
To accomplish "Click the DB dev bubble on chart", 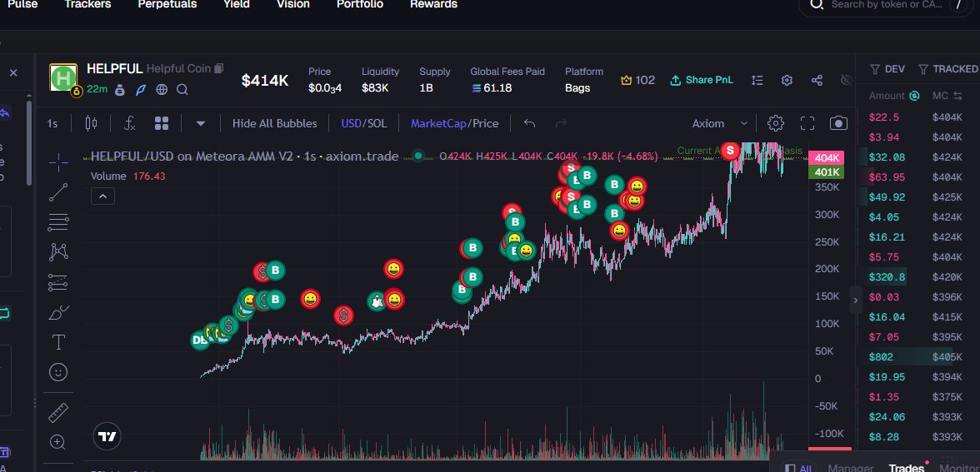I will coord(200,340).
